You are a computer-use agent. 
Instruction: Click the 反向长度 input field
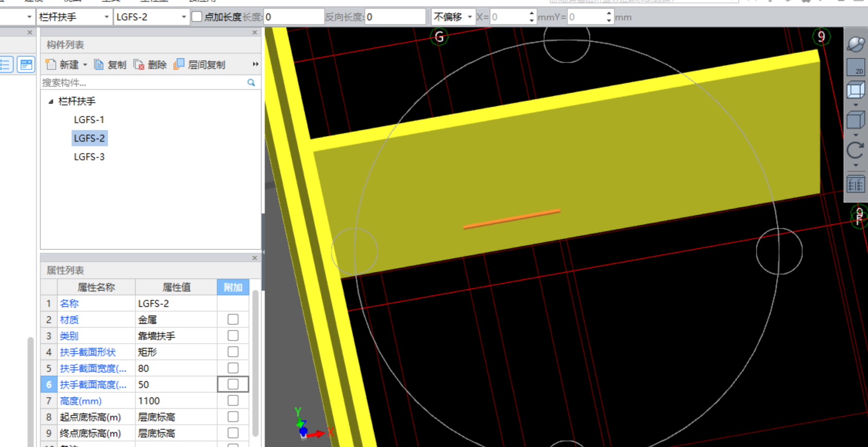coord(395,17)
